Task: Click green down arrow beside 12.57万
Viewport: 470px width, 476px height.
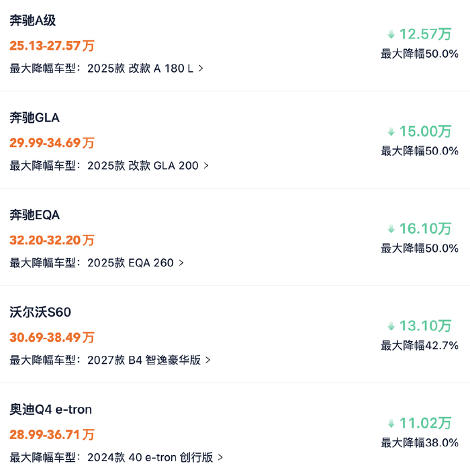Action: [x=391, y=34]
